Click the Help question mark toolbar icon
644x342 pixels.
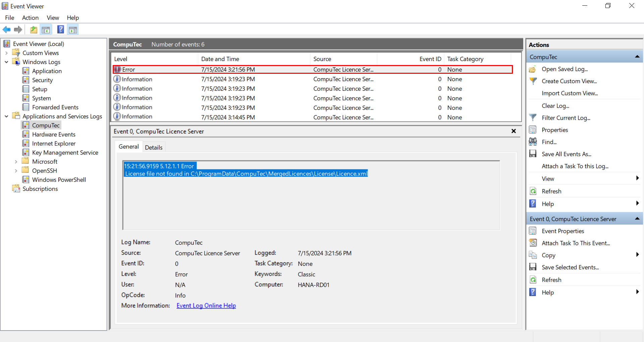[x=60, y=30]
